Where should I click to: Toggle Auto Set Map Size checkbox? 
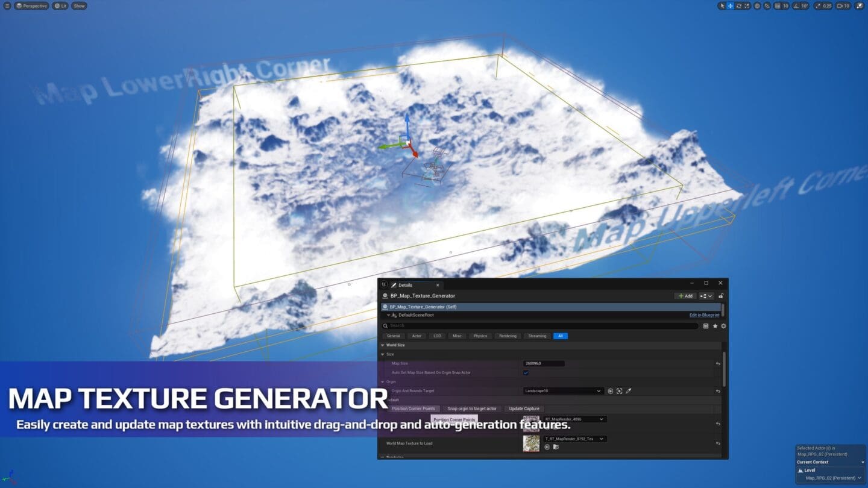[x=526, y=373]
